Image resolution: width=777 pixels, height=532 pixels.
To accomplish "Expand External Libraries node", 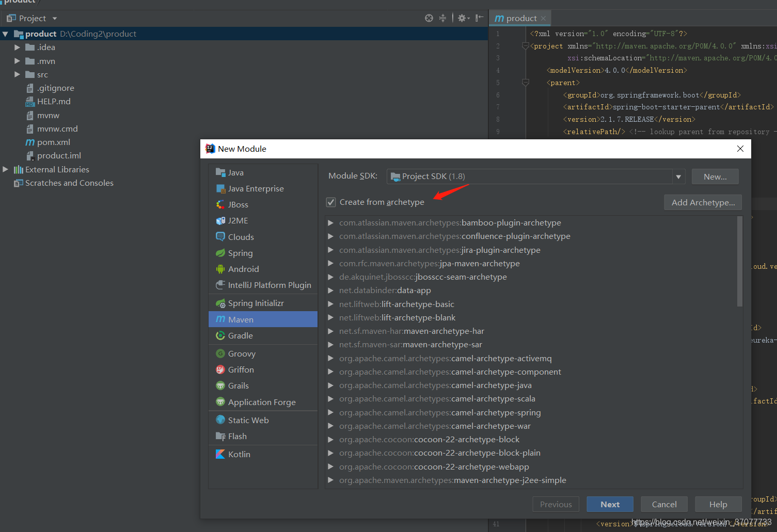I will (5, 169).
